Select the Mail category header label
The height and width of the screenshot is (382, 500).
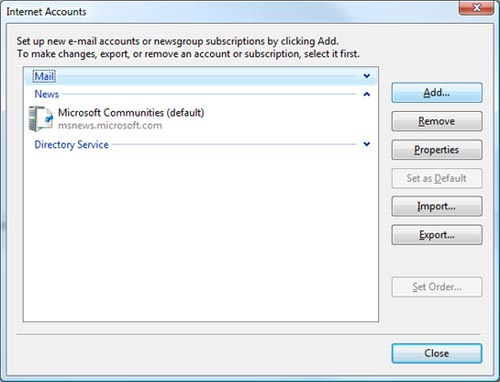click(44, 76)
